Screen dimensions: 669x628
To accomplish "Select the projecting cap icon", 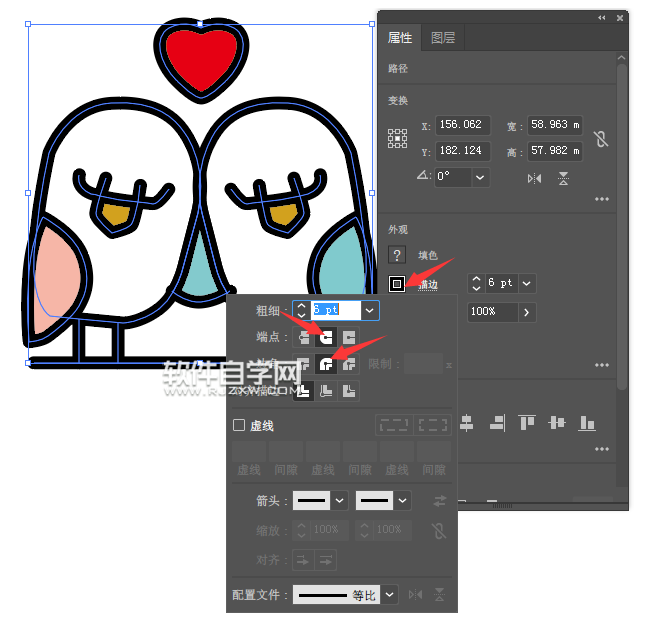I will click(349, 337).
